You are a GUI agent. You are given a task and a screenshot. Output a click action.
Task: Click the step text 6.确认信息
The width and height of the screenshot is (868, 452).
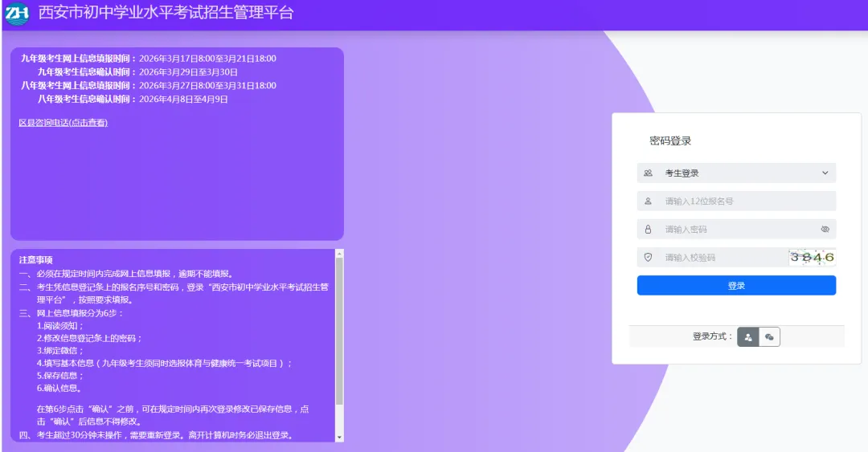pos(59,389)
